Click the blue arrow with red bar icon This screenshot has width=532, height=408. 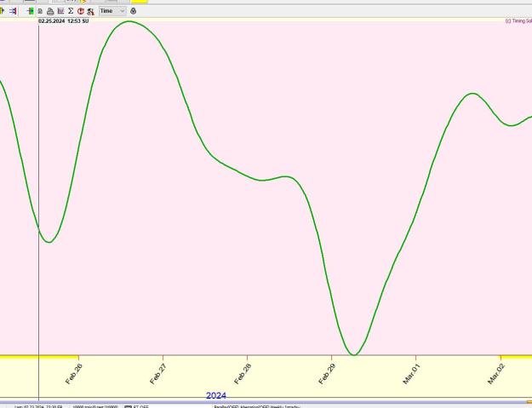click(x=13, y=11)
